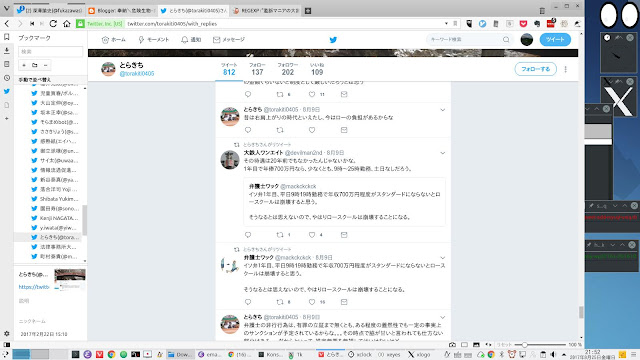
Task: Open a new tab with plus icon
Action: [x=308, y=11]
